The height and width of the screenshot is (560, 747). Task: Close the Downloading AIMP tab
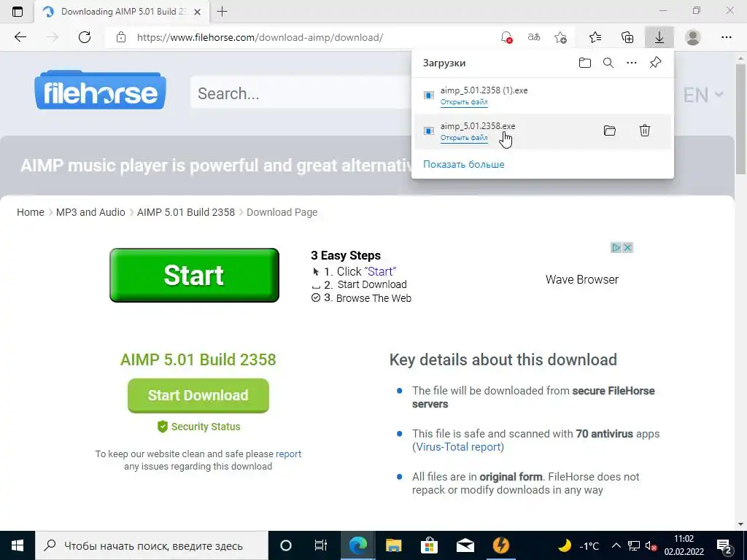pos(198,12)
